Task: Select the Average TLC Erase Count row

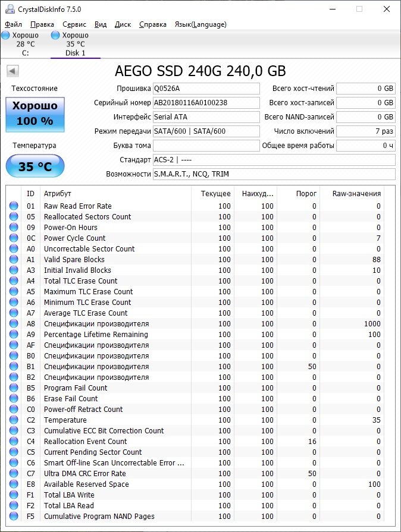Action: 195,313
